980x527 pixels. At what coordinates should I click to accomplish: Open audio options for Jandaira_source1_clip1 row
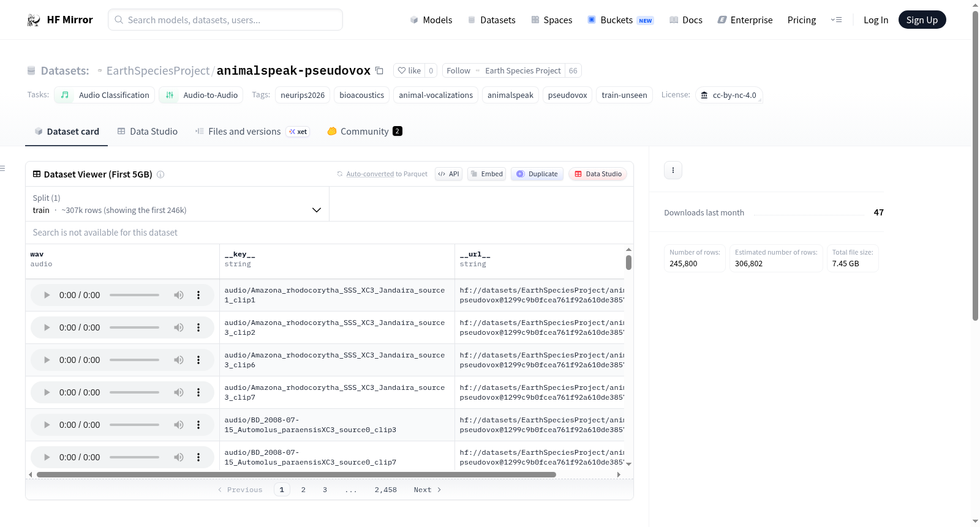pos(198,295)
